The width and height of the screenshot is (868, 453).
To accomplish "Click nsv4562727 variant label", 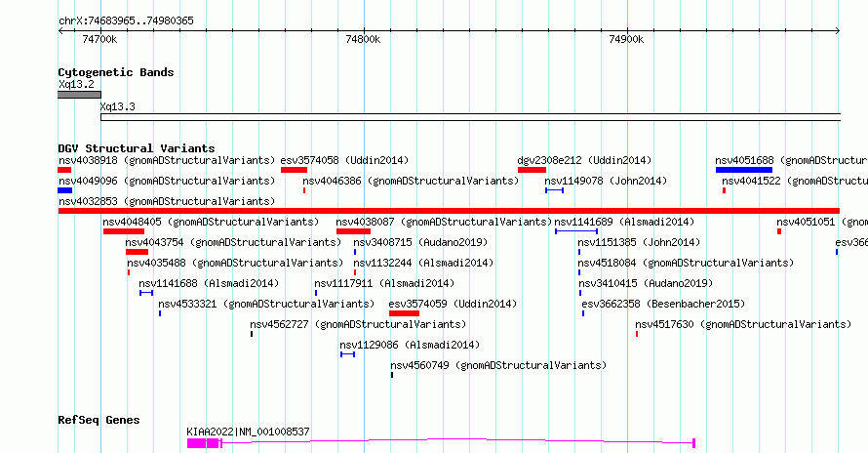I will click(x=358, y=325).
